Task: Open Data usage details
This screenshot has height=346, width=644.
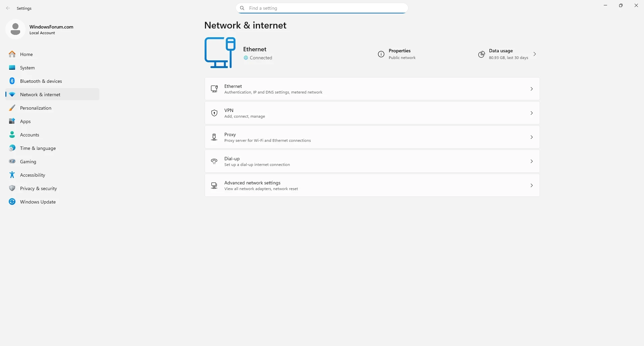Action: pyautogui.click(x=507, y=54)
